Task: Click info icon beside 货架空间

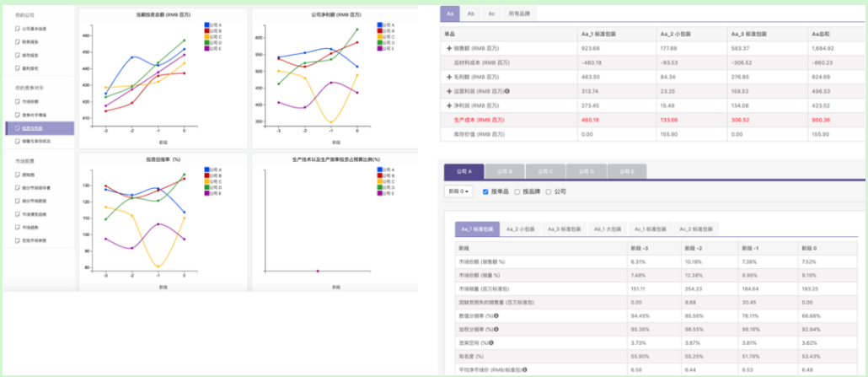Action: click(x=492, y=343)
